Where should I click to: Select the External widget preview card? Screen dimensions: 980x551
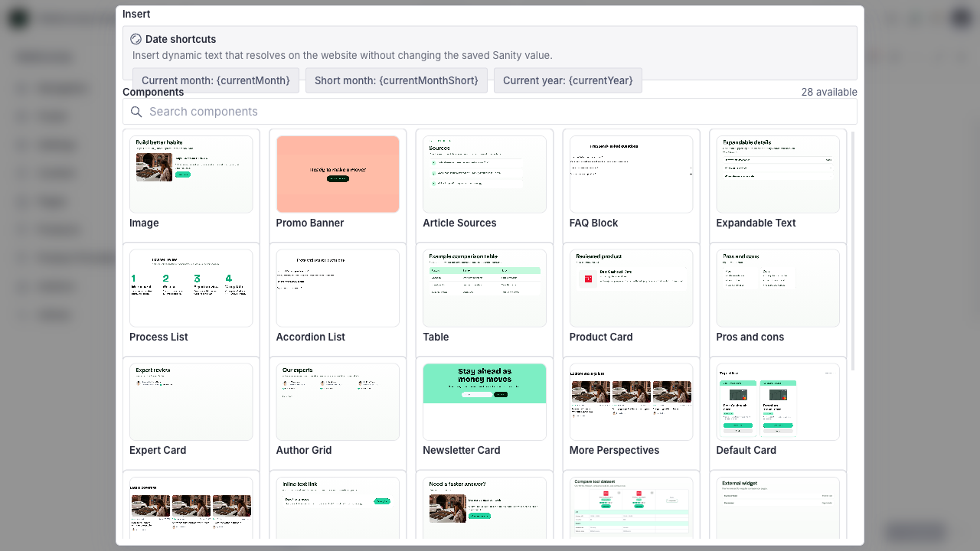pos(778,505)
